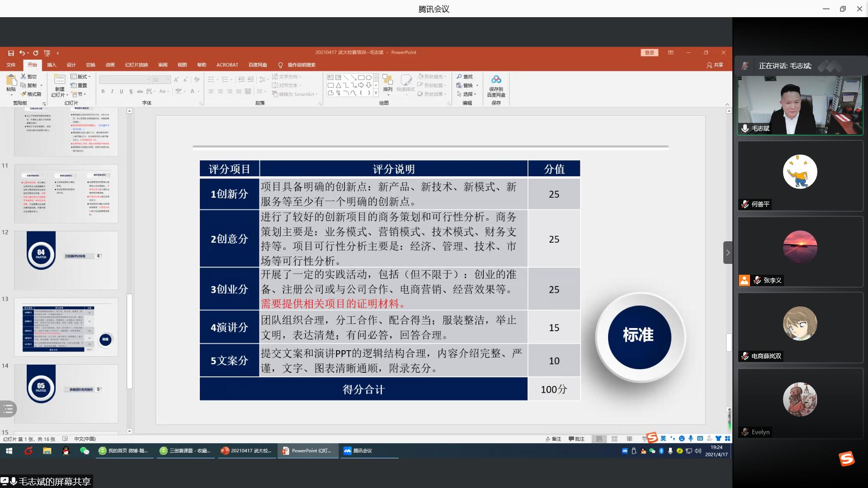Click the language indicator 中文(中国) in status bar
Viewport: 868px width, 488px height.
(x=85, y=439)
